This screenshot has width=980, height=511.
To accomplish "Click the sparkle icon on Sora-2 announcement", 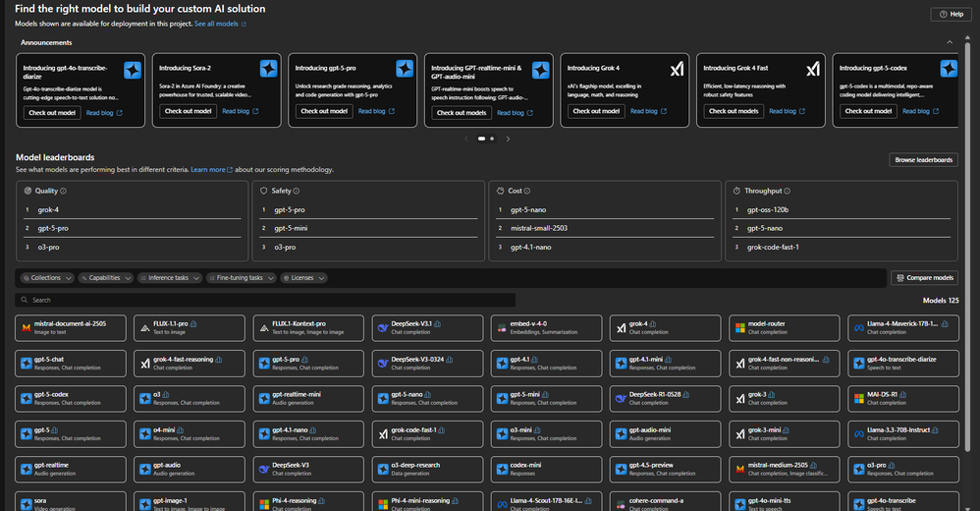I will (x=269, y=69).
